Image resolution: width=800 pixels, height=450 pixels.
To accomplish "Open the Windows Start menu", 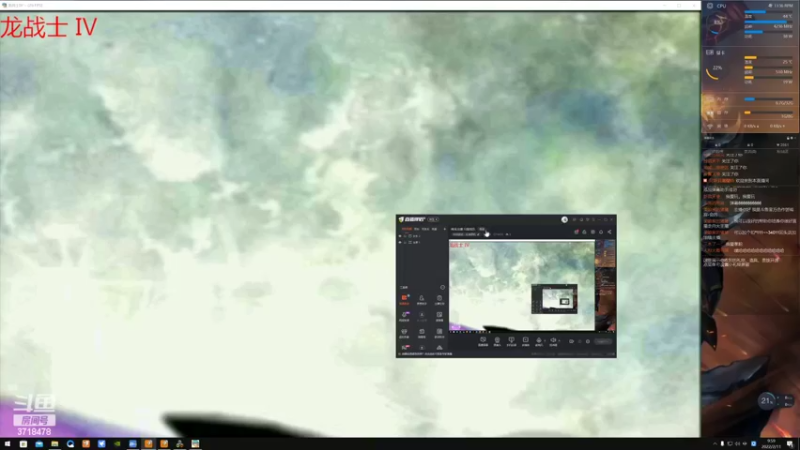I will coord(7,444).
